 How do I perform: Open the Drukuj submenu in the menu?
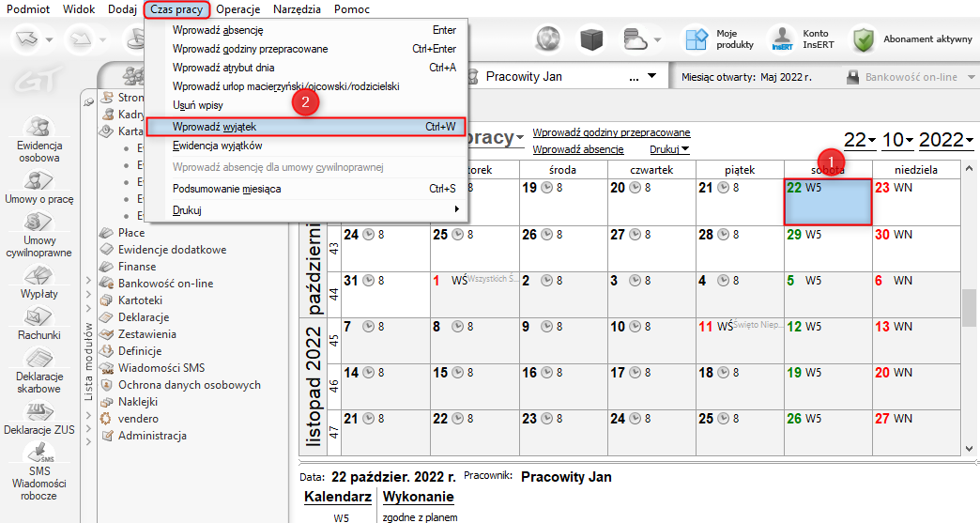click(x=306, y=210)
